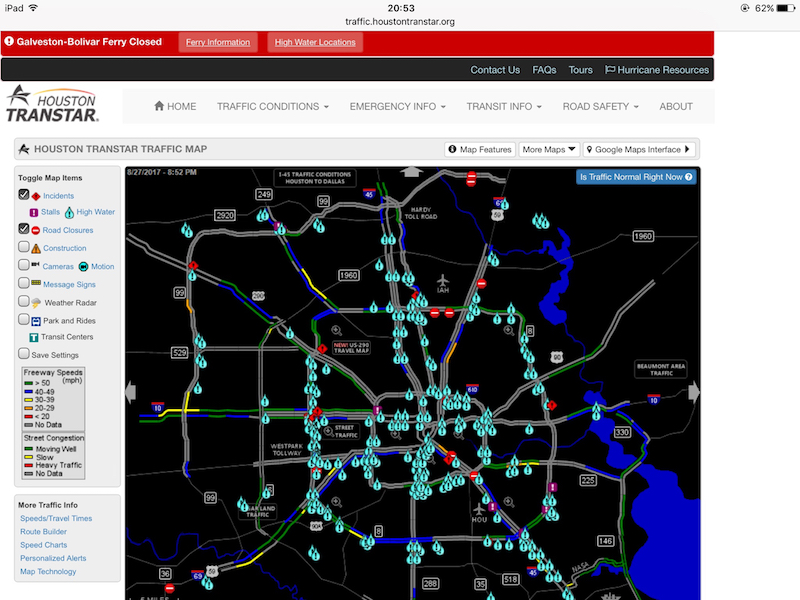Open the Traffic Conditions dropdown menu
The image size is (800, 600).
(273, 106)
